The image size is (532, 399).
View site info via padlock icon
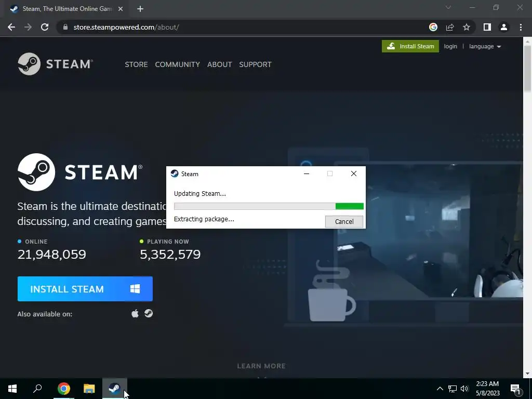pyautogui.click(x=65, y=27)
